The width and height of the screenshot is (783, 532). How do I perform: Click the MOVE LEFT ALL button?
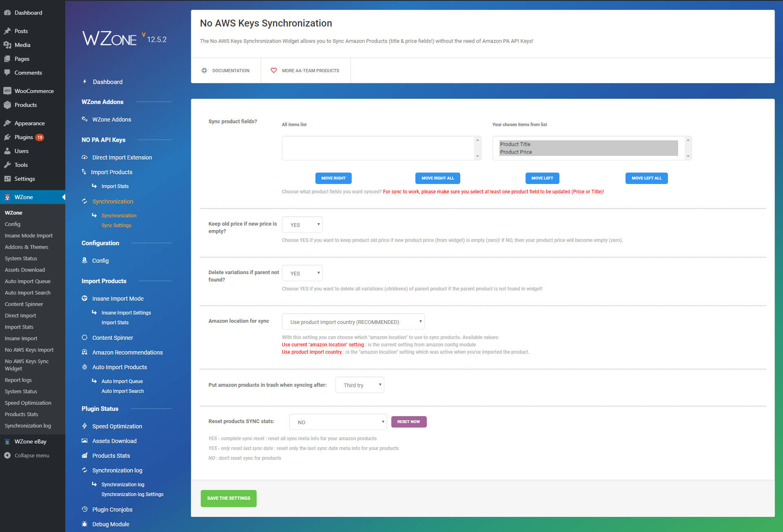coord(647,178)
